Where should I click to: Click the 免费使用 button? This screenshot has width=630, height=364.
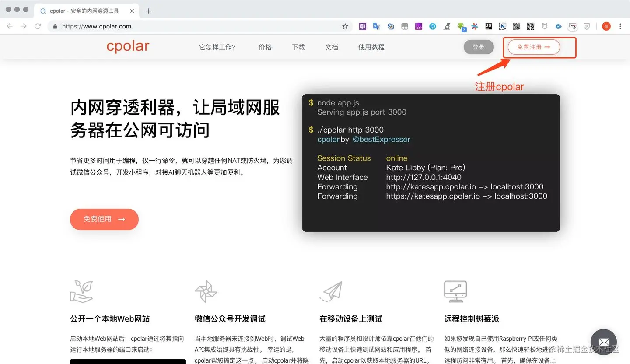coord(104,219)
